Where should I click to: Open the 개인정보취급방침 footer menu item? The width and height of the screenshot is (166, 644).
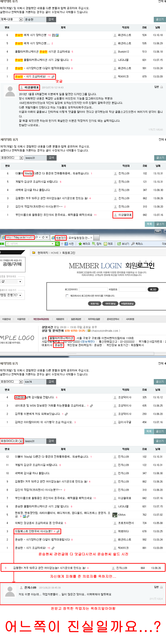41,319
